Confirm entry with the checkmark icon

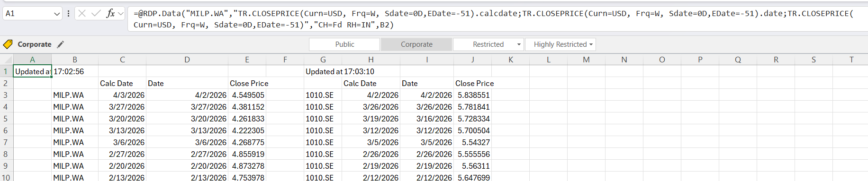point(96,13)
